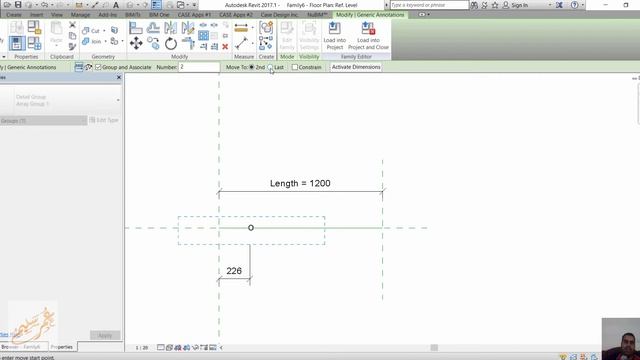Click the Measure Between Two References icon
This screenshot has width=640, height=360.
[x=241, y=43]
